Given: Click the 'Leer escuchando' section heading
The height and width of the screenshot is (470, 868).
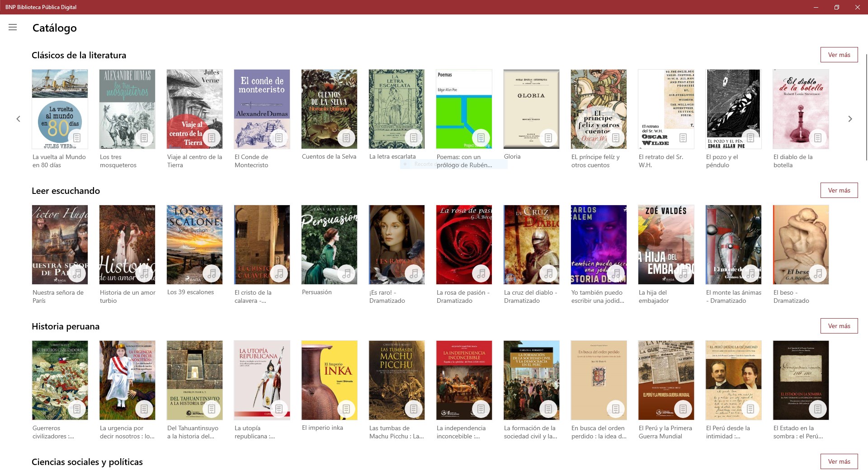Looking at the screenshot, I should pyautogui.click(x=66, y=191).
